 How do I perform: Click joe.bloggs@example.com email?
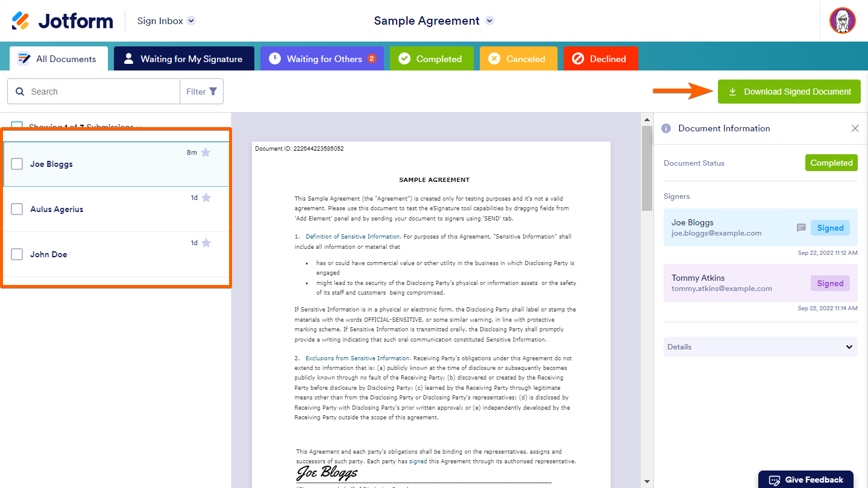coord(716,233)
